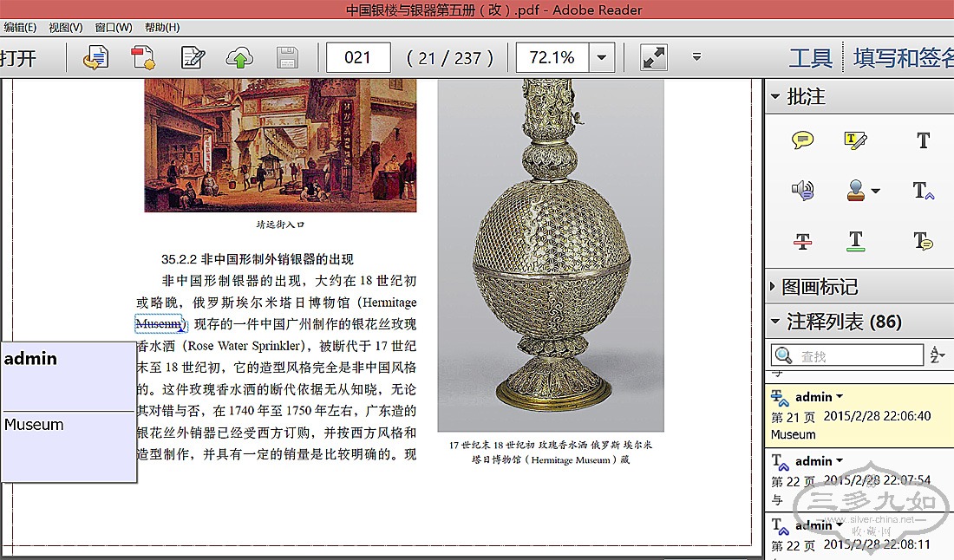Open the stamp tool dropdown arrow
The height and width of the screenshot is (560, 954).
pos(875,192)
